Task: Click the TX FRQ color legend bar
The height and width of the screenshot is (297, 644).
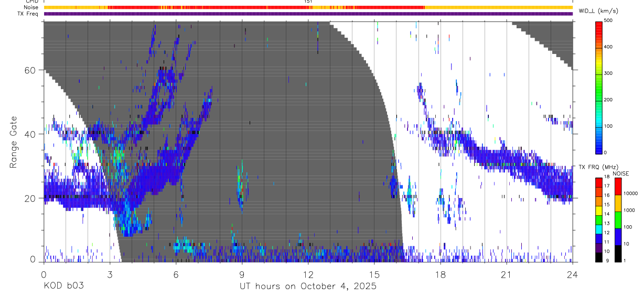Action: (x=599, y=220)
